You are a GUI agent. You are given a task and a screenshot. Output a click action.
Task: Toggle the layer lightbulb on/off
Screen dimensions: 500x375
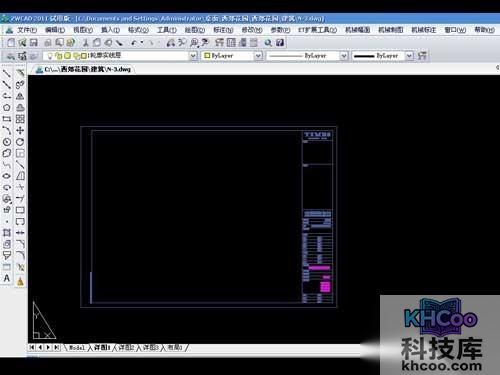point(50,56)
